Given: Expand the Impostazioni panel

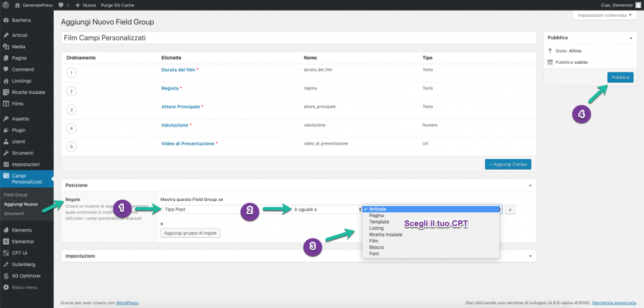Looking at the screenshot, I should [x=531, y=256].
